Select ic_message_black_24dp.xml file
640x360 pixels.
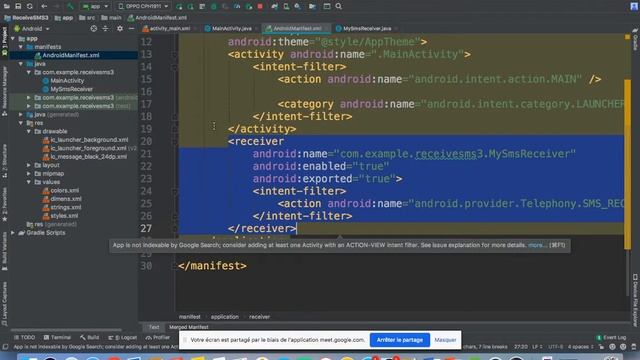[x=84, y=157]
